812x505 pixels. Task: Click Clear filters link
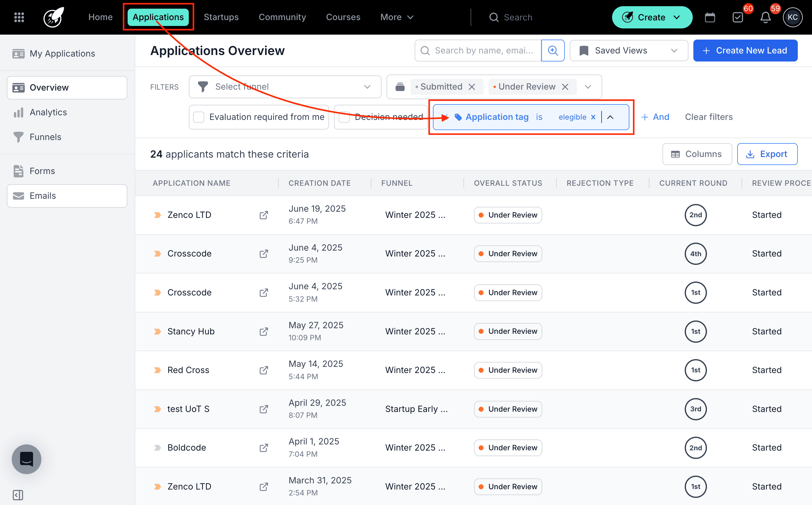click(x=708, y=117)
